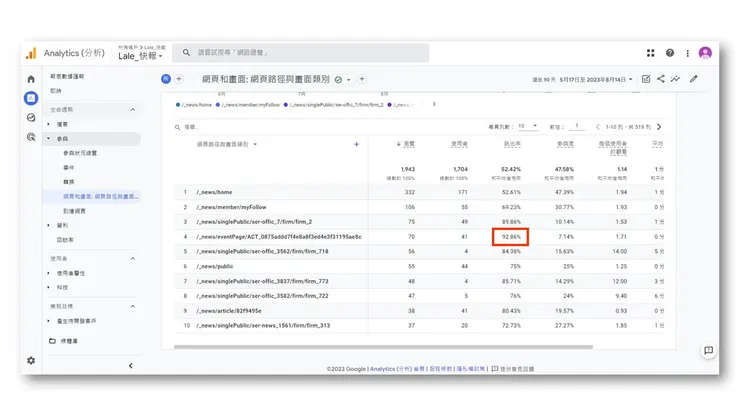Focus the go-to-page input showing 1
Screen dimensions: 740x416
(x=577, y=126)
